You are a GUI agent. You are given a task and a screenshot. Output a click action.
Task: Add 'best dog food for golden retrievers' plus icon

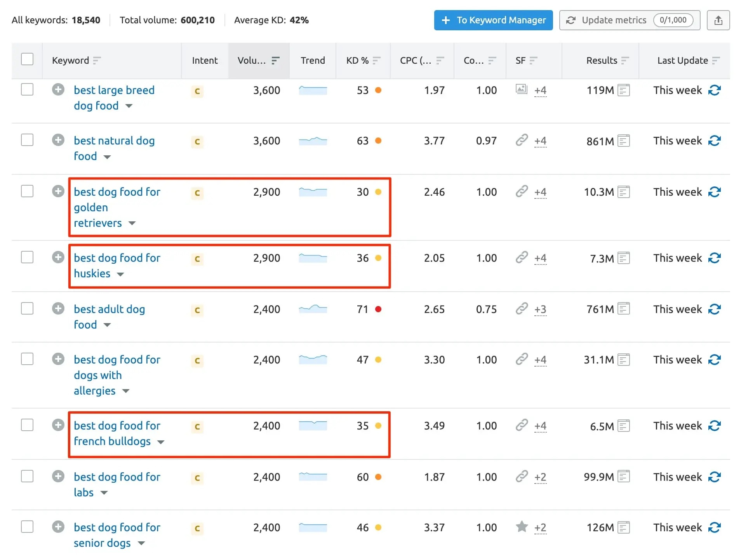coord(58,191)
